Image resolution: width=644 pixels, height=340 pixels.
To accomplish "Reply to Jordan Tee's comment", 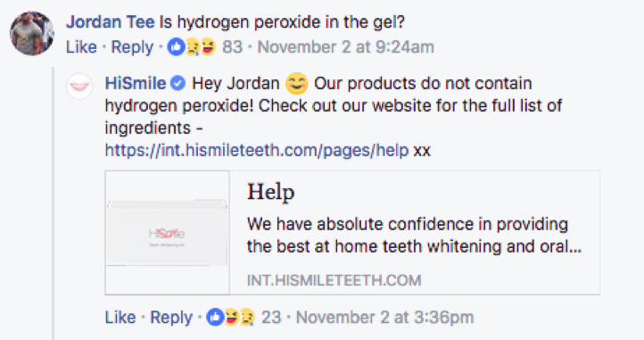I will tap(132, 47).
